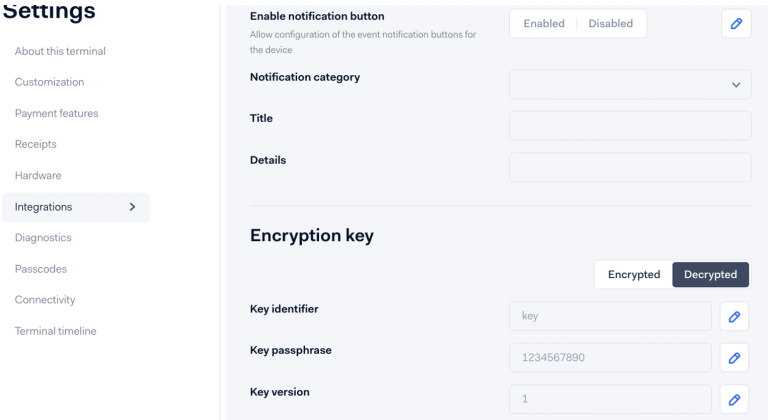Viewport: 768px width, 420px height.
Task: View the Terminal timeline
Action: pyautogui.click(x=55, y=330)
